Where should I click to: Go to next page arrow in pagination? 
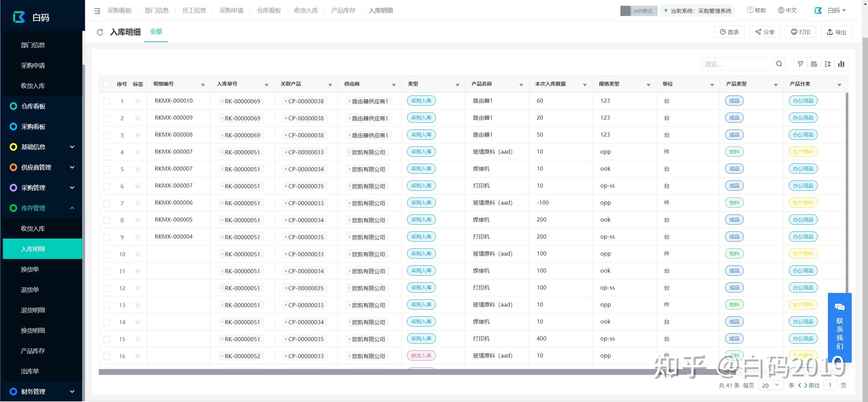tap(805, 385)
